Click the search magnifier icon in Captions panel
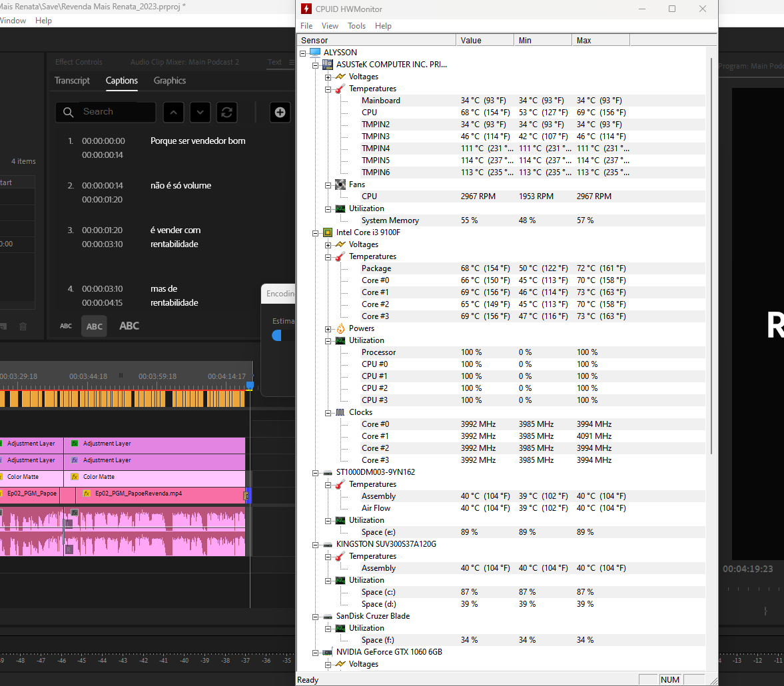 click(69, 112)
